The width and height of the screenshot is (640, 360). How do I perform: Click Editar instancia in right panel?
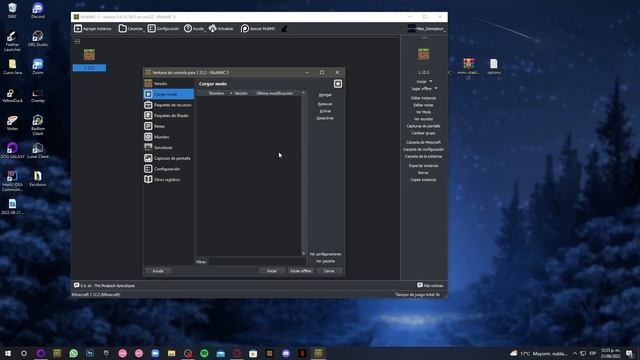point(423,98)
